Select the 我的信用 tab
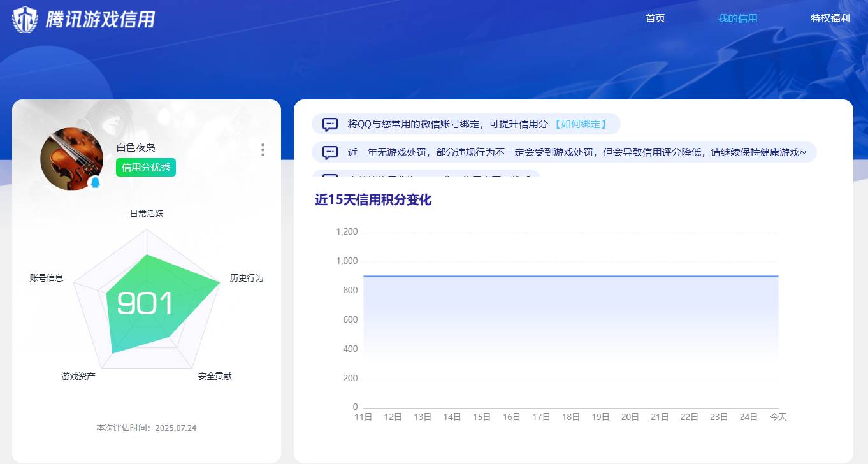This screenshot has height=464, width=868. click(x=737, y=18)
